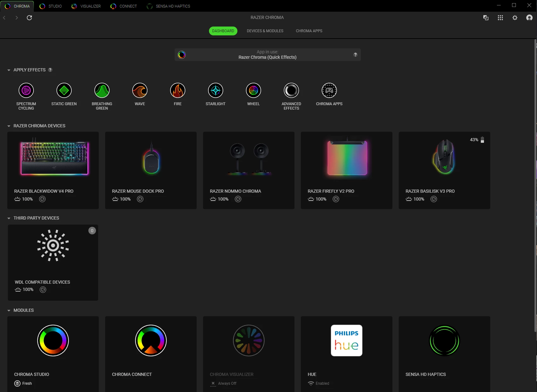Apply the Fire effect
Screen dimensions: 537x392
coord(178,91)
